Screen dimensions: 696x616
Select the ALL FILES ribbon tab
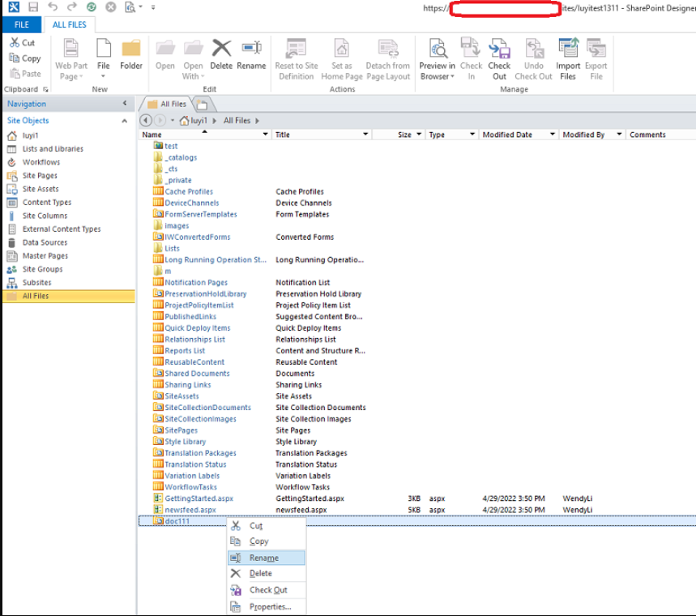pyautogui.click(x=69, y=24)
